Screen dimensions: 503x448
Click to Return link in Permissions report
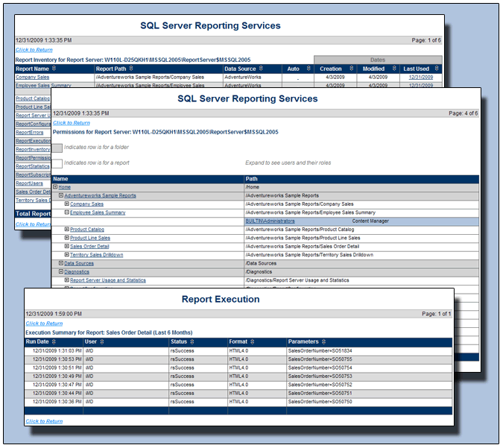click(x=72, y=122)
